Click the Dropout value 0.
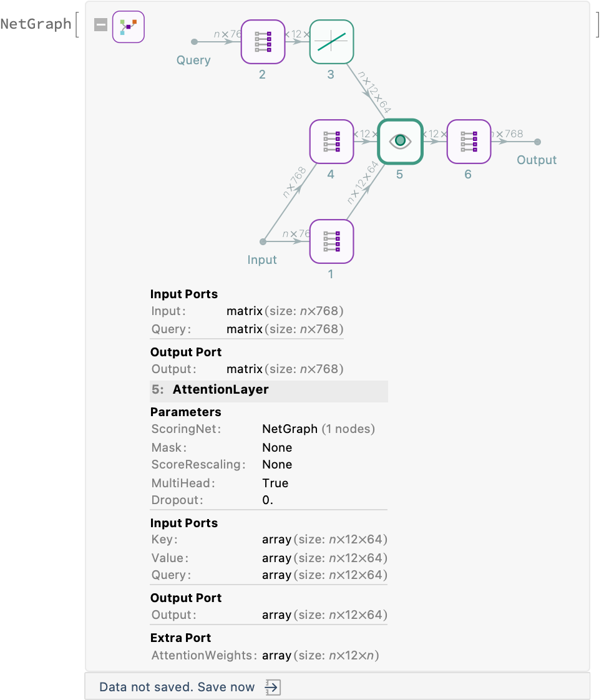The height and width of the screenshot is (700, 604). [x=268, y=500]
